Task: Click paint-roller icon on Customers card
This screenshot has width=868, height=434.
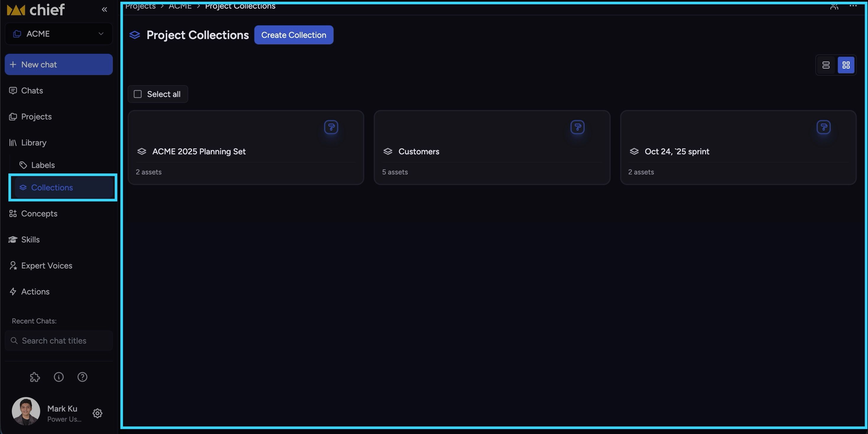Action: click(577, 127)
